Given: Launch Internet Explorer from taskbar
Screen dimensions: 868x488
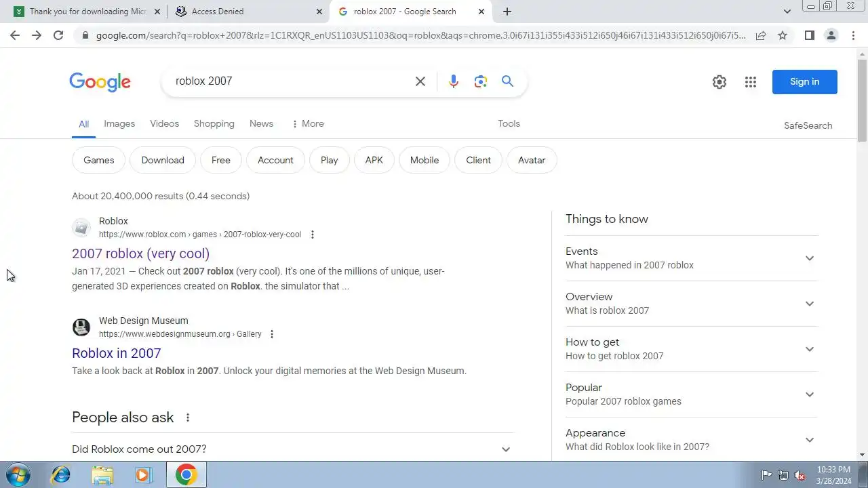Looking at the screenshot, I should coord(61,474).
